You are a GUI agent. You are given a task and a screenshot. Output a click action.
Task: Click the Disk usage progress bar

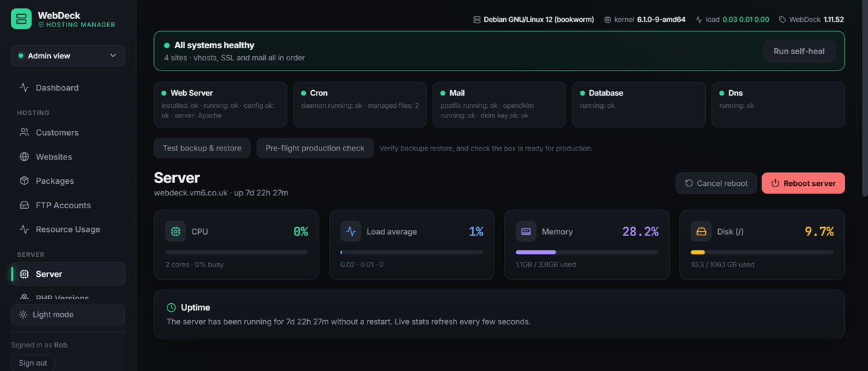(x=762, y=252)
